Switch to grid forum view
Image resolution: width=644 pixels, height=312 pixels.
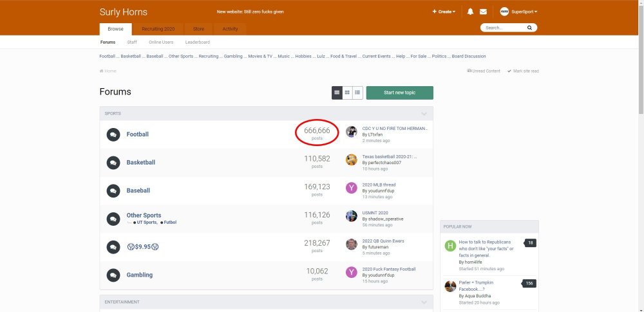pos(347,93)
